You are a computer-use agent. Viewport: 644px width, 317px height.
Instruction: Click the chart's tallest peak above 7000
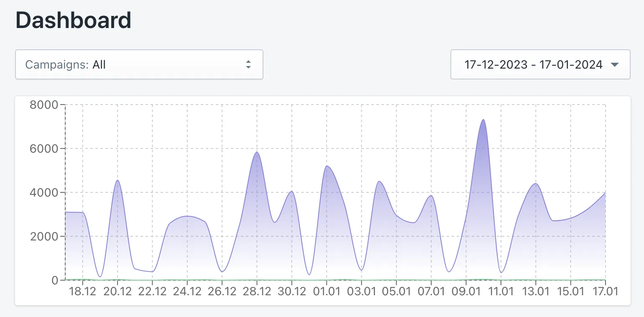point(483,120)
